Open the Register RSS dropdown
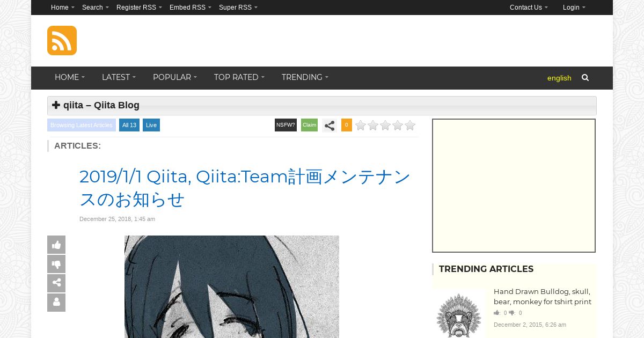Viewport: 644px width, 338px height. pyautogui.click(x=139, y=8)
